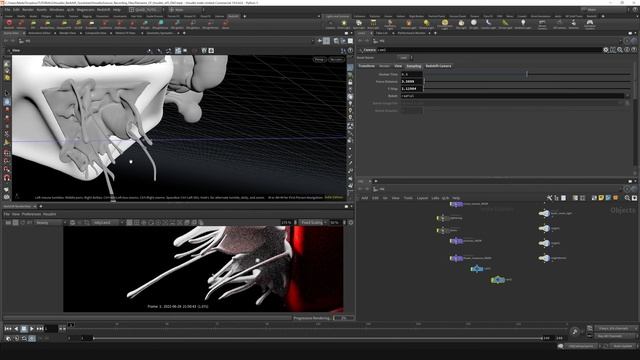Select the blue camera node in network
This screenshot has width=640, height=360.
pos(477,269)
